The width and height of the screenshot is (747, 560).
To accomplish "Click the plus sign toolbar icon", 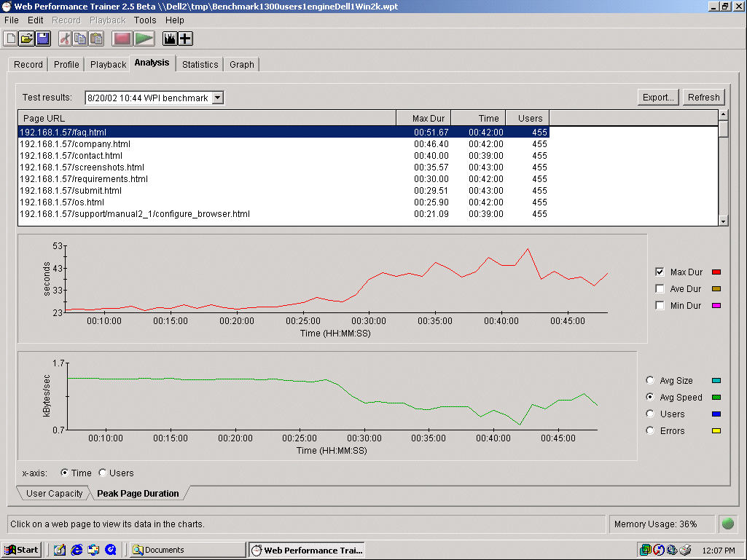I will (x=186, y=39).
